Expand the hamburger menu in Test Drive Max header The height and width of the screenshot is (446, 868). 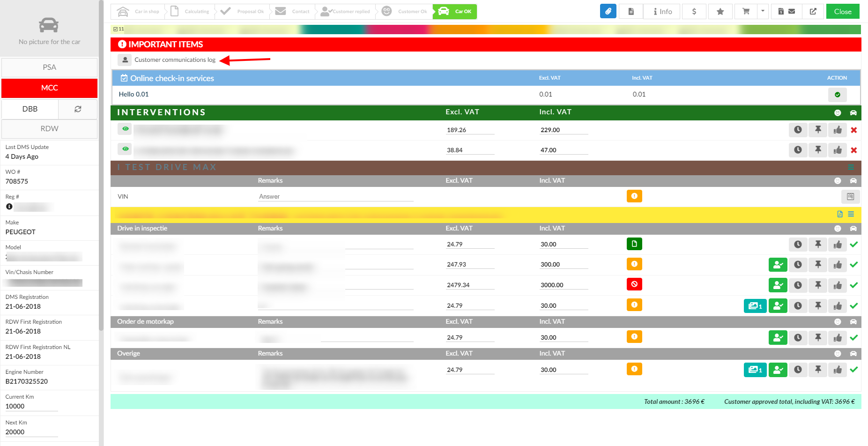851,167
